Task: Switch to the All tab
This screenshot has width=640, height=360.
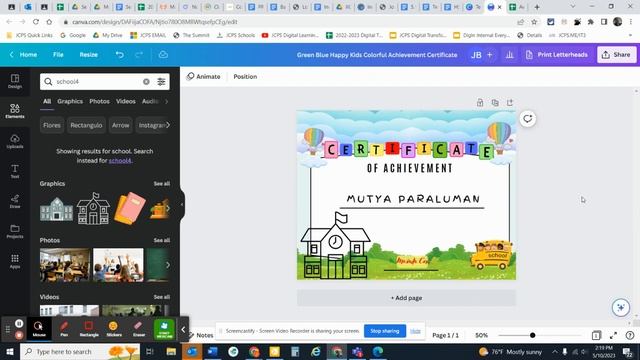Action: click(47, 101)
